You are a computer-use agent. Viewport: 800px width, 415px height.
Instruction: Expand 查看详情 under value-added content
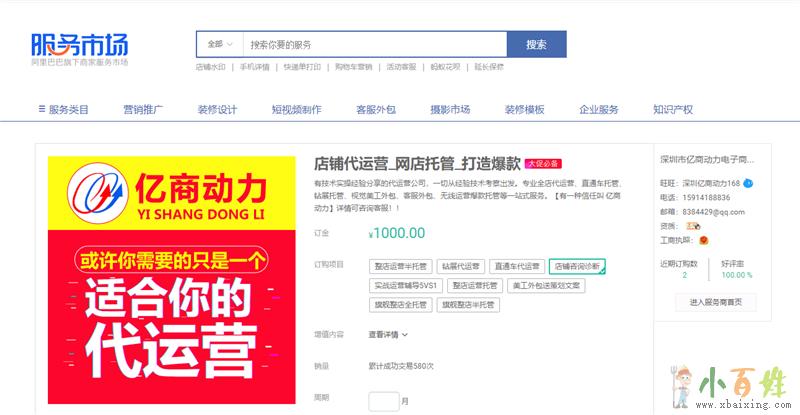tap(388, 334)
